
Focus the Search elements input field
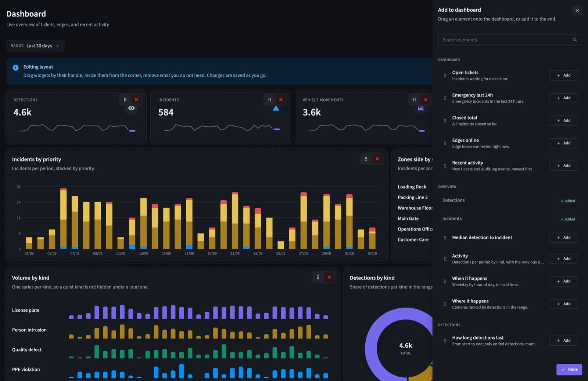pyautogui.click(x=510, y=40)
